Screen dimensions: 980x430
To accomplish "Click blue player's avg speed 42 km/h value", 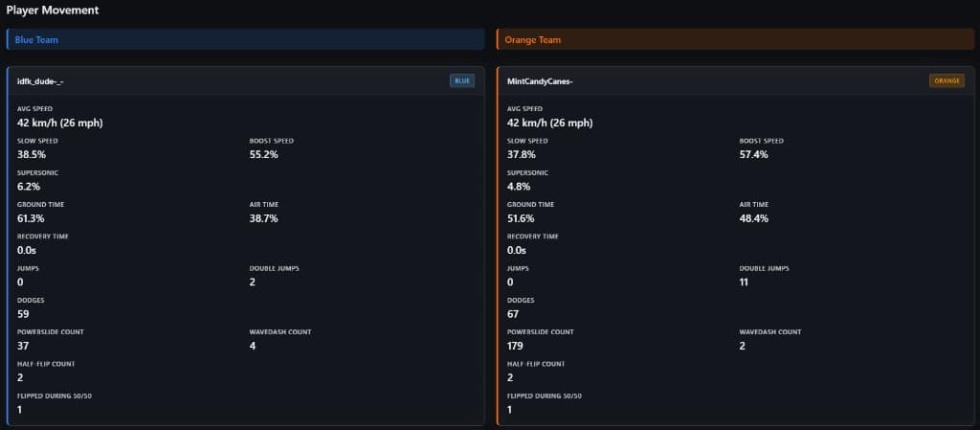I will coord(60,123).
